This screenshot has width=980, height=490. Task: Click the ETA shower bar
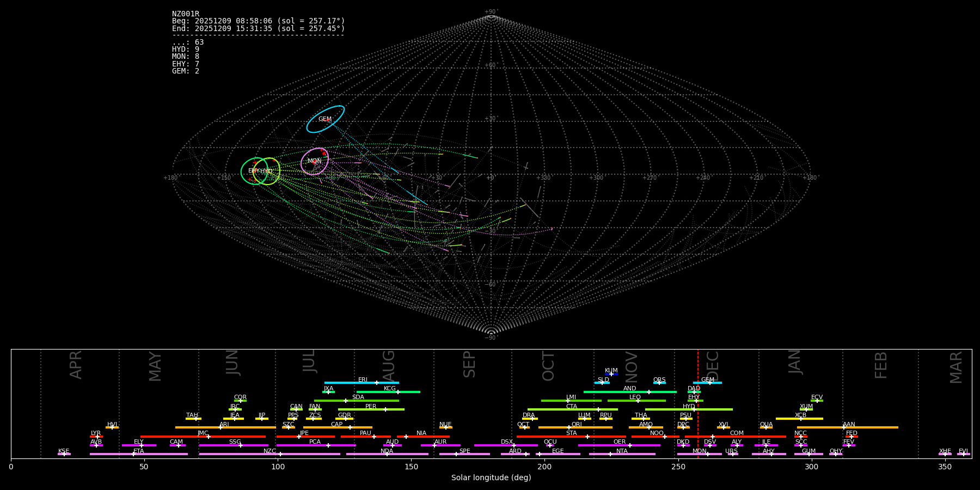139,454
